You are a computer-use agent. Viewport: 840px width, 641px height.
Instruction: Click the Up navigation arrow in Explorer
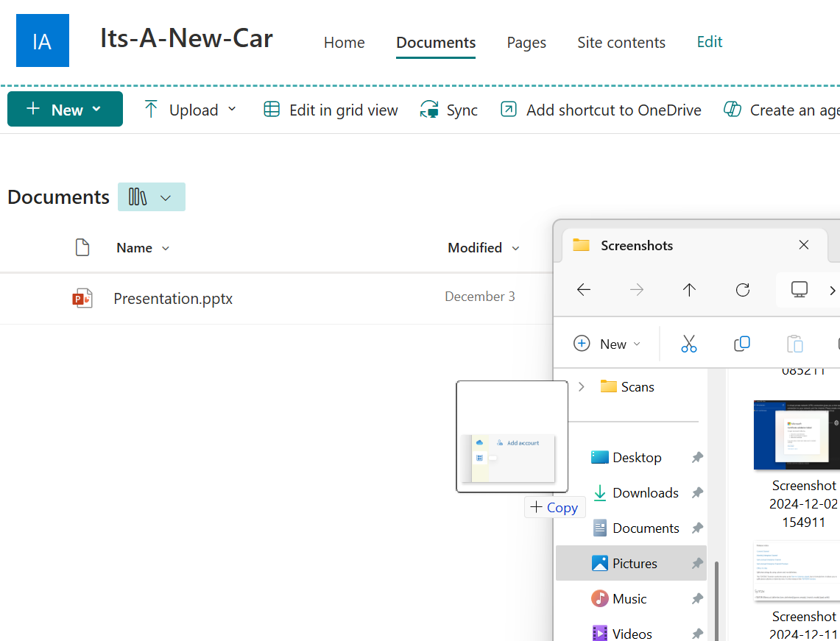[x=690, y=290]
